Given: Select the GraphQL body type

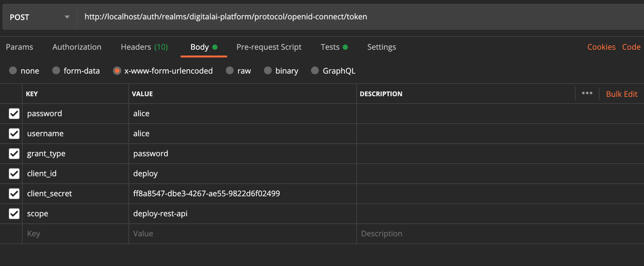Looking at the screenshot, I should (315, 70).
